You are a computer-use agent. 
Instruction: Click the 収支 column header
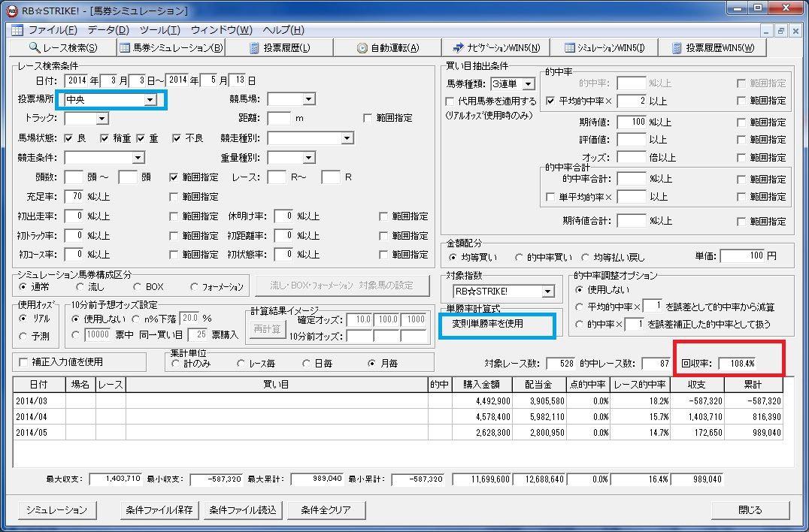pos(697,385)
